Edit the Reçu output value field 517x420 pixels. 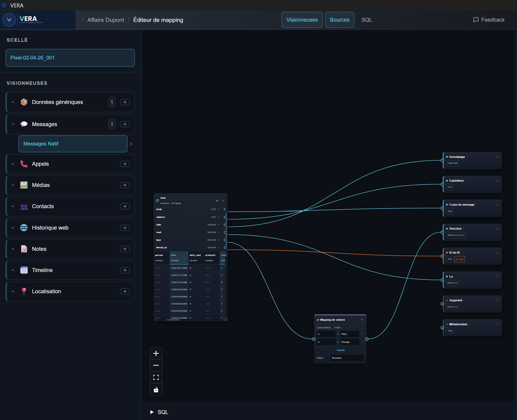[x=350, y=334]
